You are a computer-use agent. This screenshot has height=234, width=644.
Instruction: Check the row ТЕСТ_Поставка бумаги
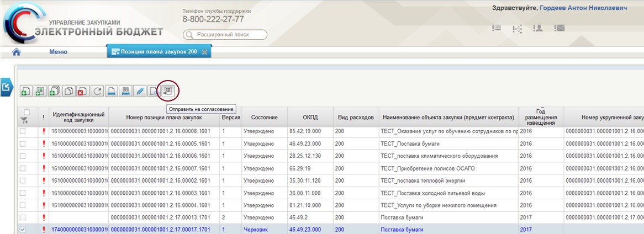click(x=23, y=143)
